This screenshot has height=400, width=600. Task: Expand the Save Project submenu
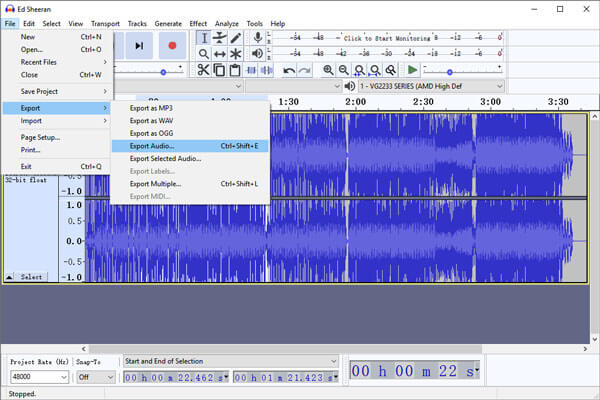[x=57, y=91]
